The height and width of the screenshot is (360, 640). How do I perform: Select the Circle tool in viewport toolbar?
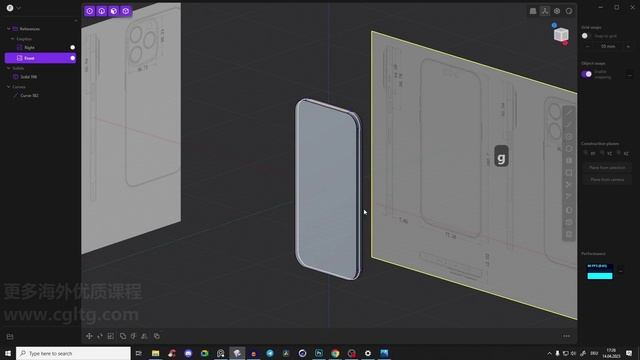click(569, 137)
